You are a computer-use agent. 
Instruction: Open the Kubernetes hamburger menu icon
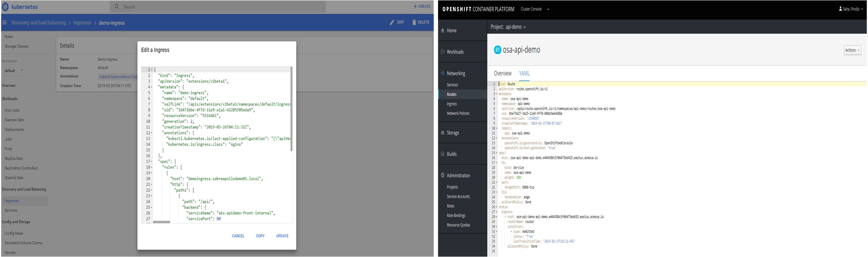pos(4,22)
